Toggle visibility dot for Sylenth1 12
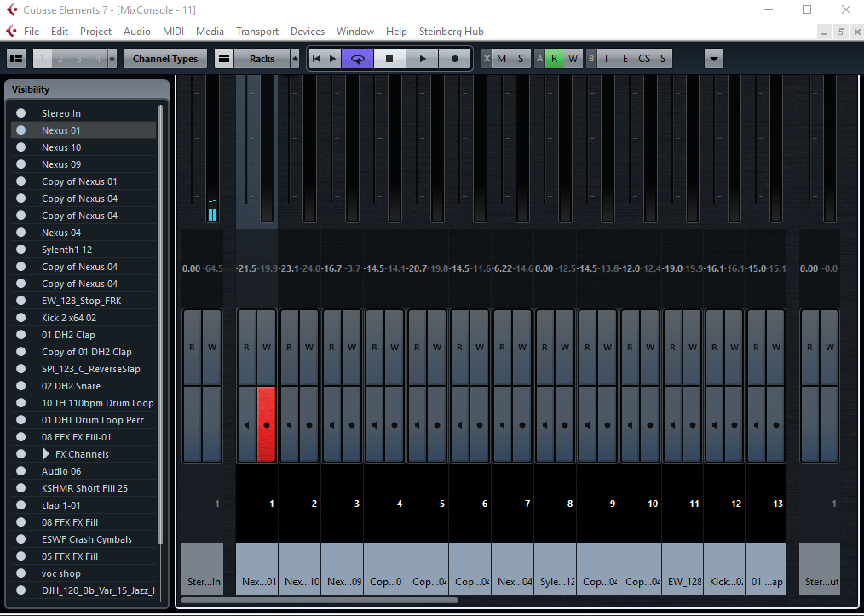Screen dimensions: 864x616 20,250
